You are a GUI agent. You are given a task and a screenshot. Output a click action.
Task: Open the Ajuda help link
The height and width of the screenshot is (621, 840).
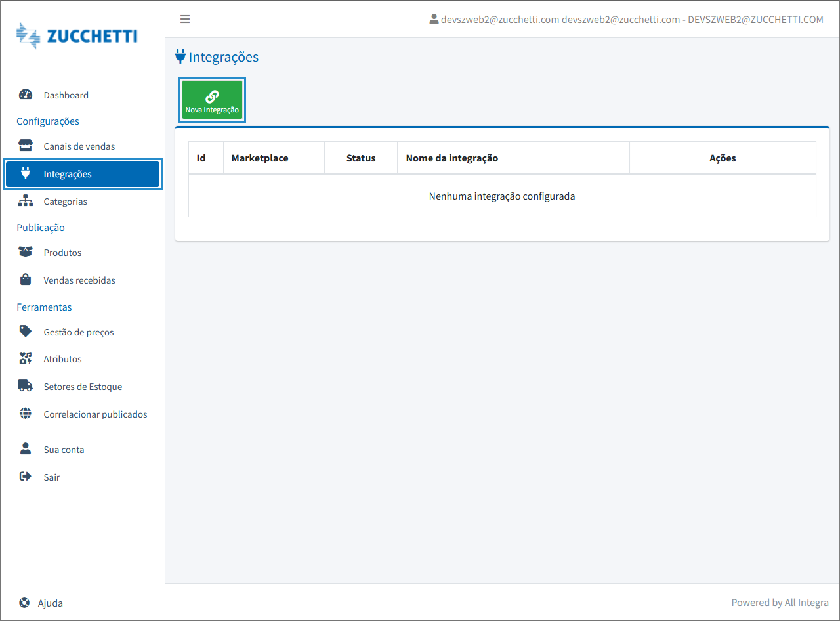(50, 603)
